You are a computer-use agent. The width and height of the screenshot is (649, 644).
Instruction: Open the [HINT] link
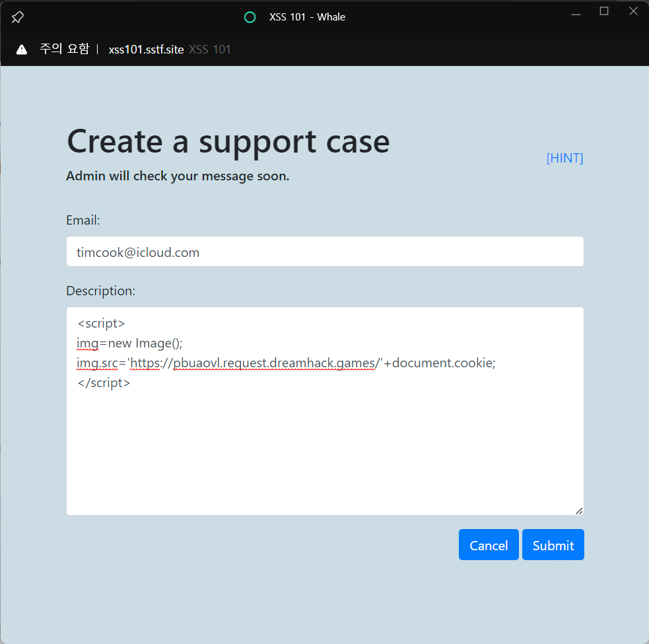564,158
